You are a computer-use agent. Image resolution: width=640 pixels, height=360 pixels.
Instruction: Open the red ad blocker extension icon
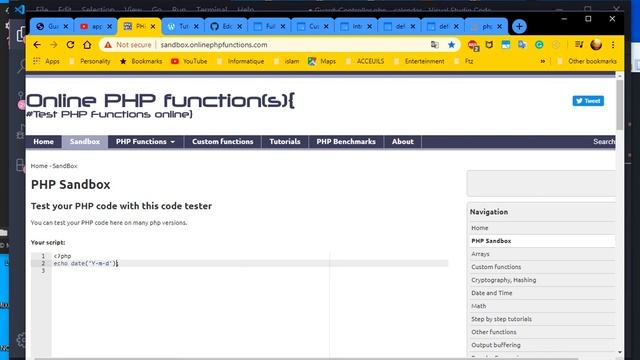[473, 45]
